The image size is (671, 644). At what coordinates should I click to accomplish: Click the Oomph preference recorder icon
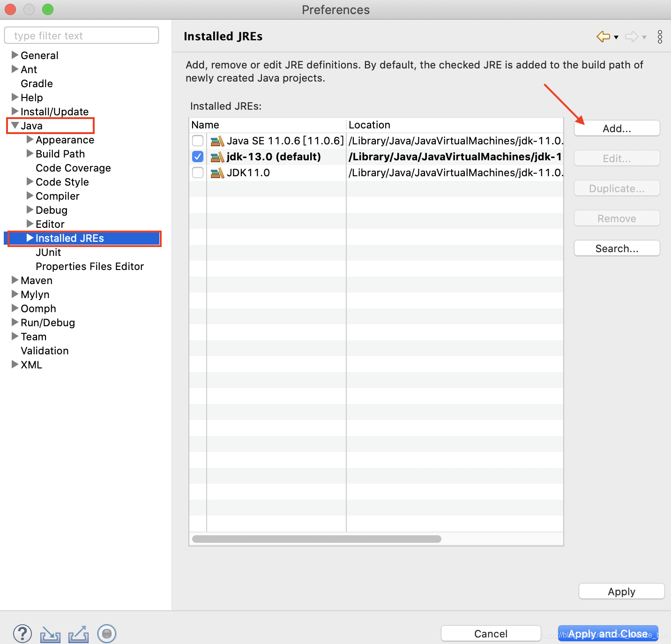pyautogui.click(x=107, y=634)
